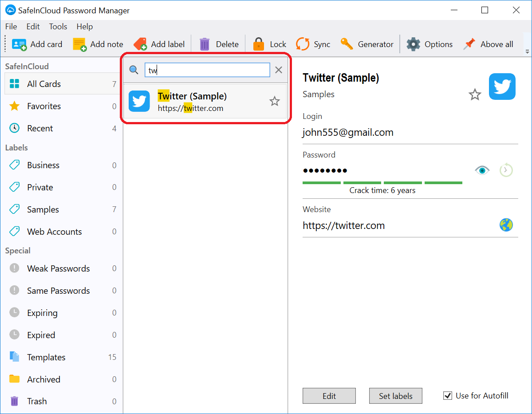Select Same Passwords in the sidebar
The width and height of the screenshot is (532, 414).
[x=61, y=291]
